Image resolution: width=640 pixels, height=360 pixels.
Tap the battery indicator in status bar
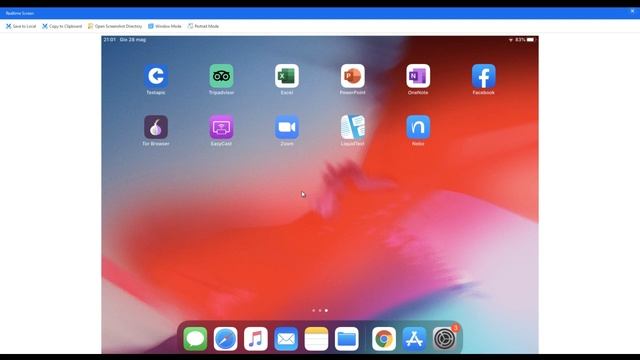pyautogui.click(x=530, y=40)
